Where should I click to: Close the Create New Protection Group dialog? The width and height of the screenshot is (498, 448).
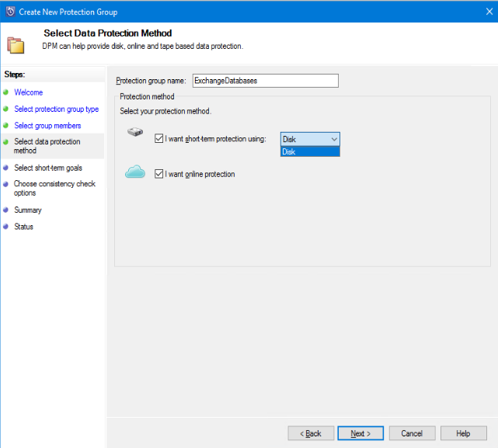pos(489,12)
